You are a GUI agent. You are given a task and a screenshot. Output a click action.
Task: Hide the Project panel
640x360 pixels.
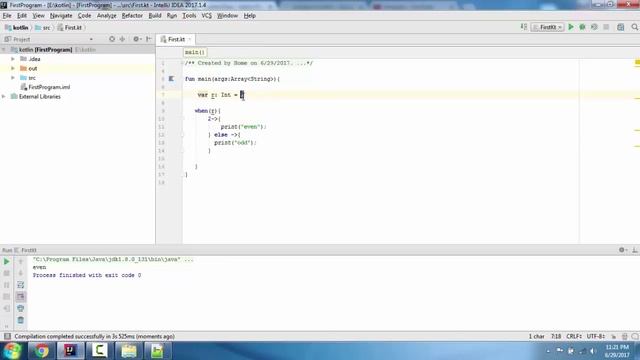coord(149,39)
